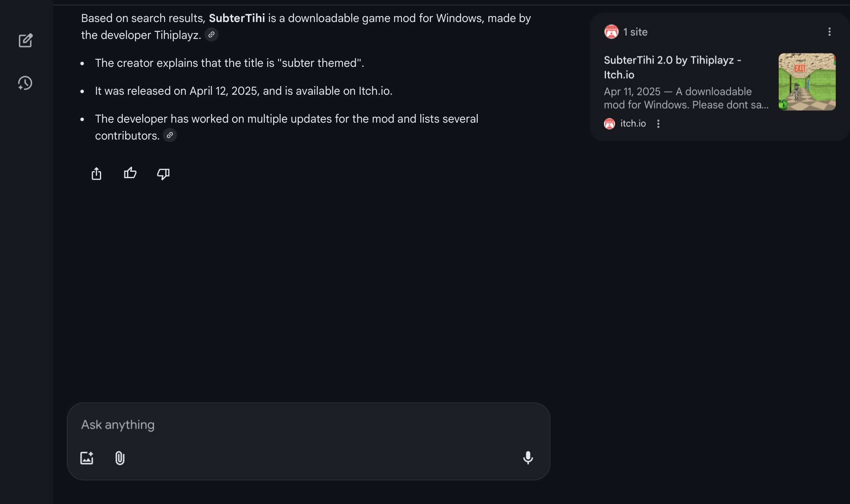The width and height of the screenshot is (850, 504).
Task: Open the search history icon
Action: [25, 83]
